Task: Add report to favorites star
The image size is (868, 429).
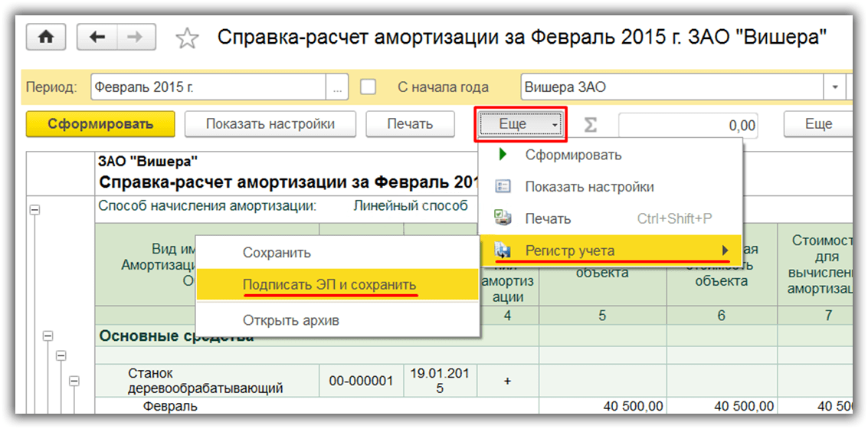Action: tap(187, 38)
